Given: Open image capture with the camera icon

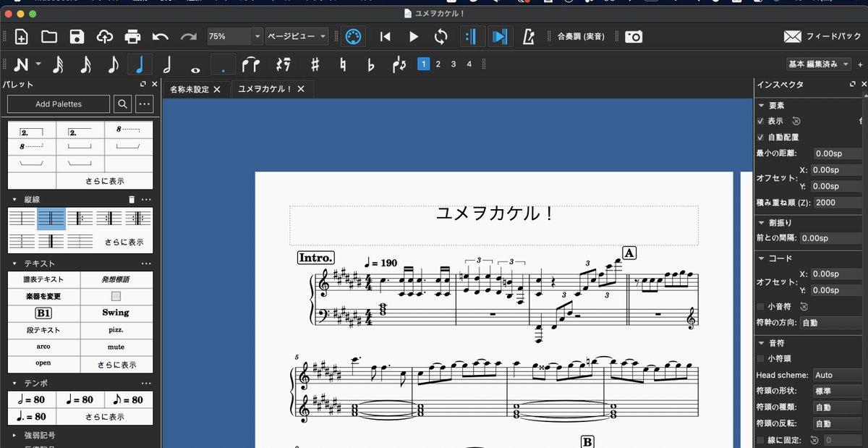Looking at the screenshot, I should (634, 37).
